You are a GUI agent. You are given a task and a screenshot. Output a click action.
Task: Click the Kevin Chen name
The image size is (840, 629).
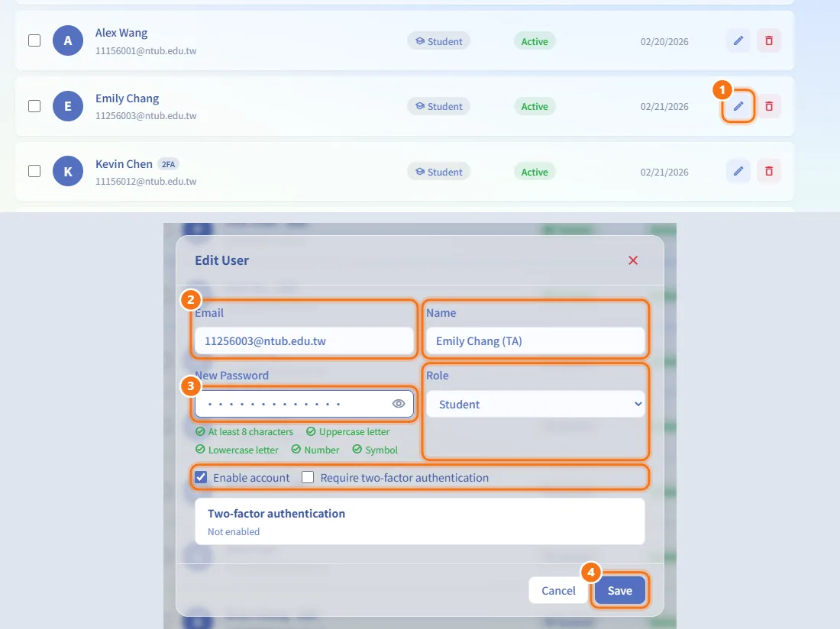[124, 164]
